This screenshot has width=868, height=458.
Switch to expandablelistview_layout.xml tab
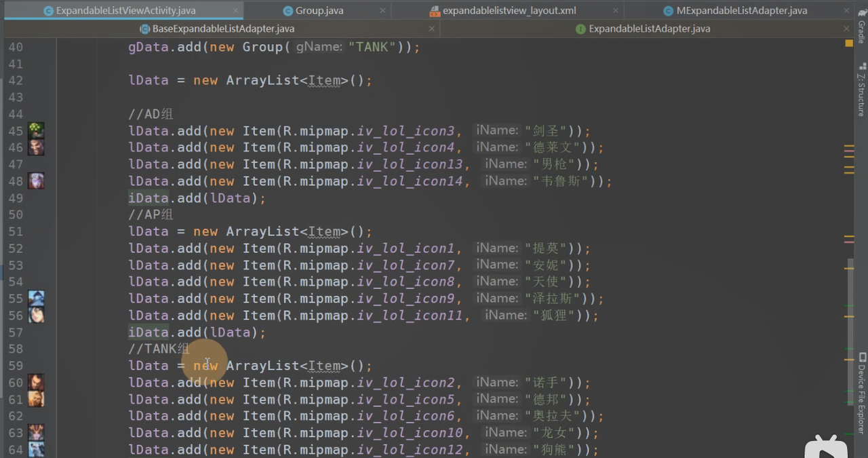pos(509,11)
